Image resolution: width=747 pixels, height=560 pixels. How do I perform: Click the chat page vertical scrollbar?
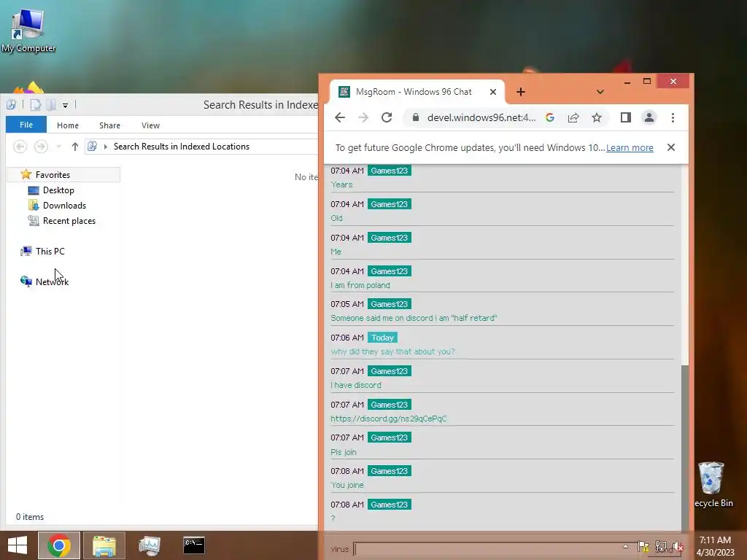[684, 448]
